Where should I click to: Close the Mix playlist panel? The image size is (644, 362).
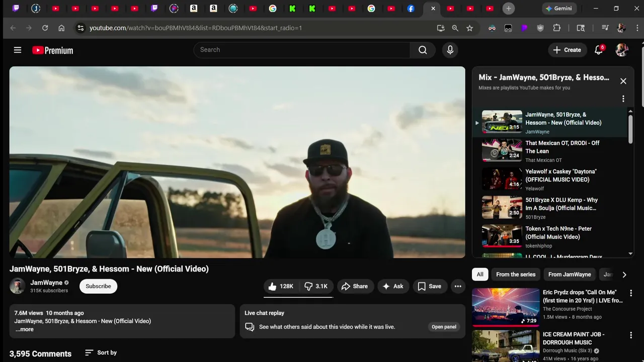tap(623, 81)
